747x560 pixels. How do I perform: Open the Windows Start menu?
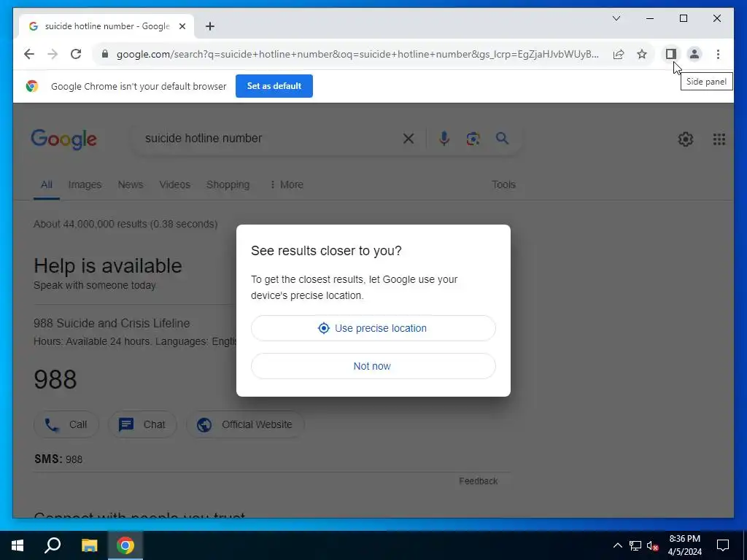pyautogui.click(x=18, y=545)
